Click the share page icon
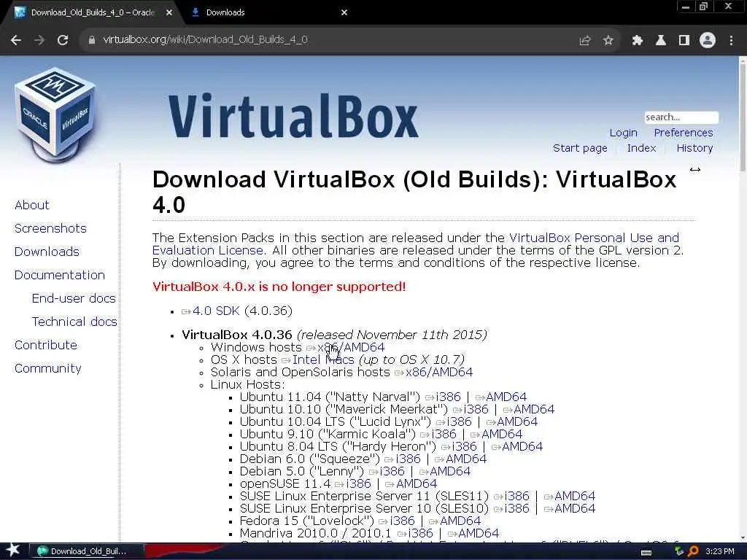The height and width of the screenshot is (560, 747). point(585,41)
